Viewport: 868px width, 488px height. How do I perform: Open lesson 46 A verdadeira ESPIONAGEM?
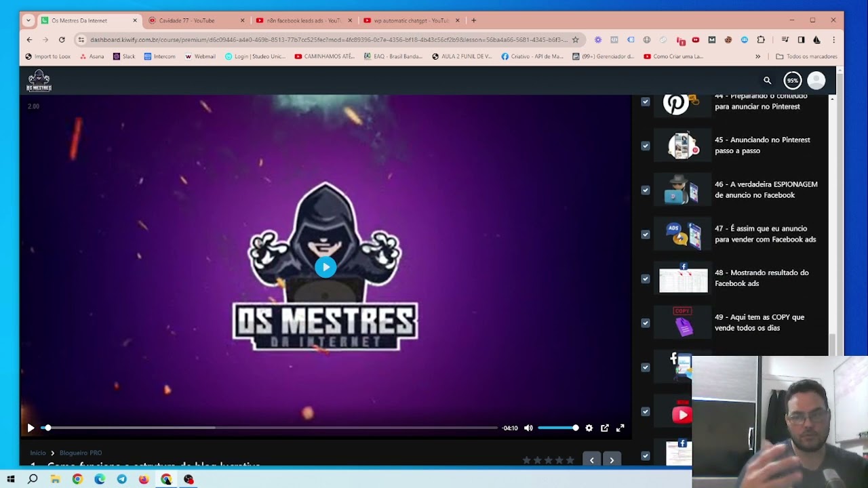766,190
